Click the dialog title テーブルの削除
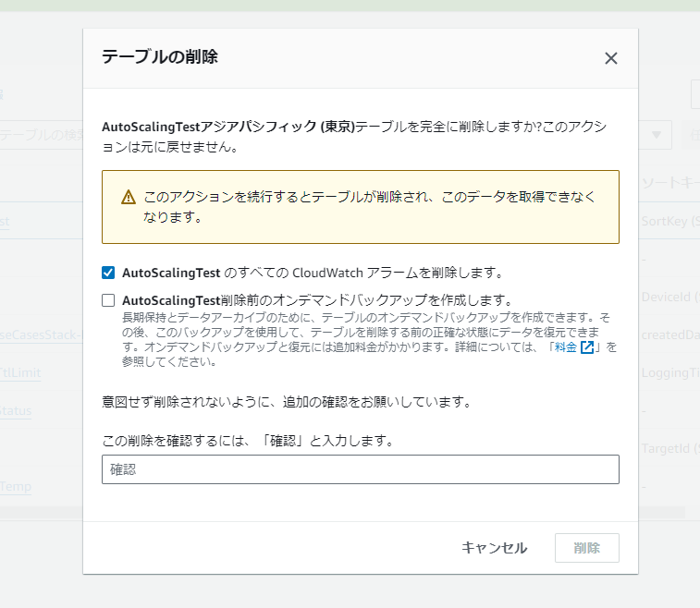 tap(160, 57)
